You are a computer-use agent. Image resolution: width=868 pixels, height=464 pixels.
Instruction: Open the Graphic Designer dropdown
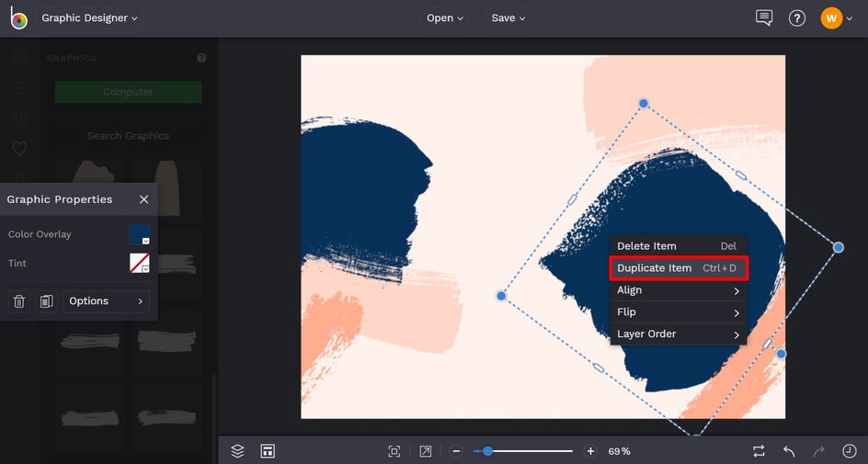pos(90,17)
